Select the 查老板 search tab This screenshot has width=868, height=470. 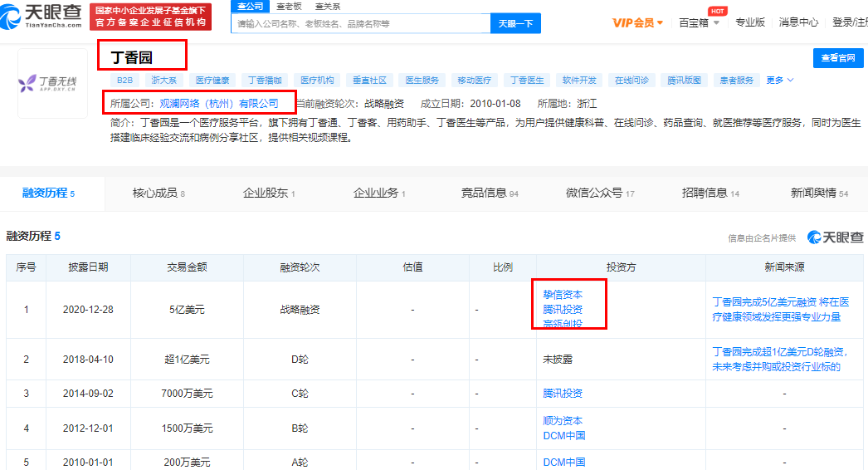point(289,6)
